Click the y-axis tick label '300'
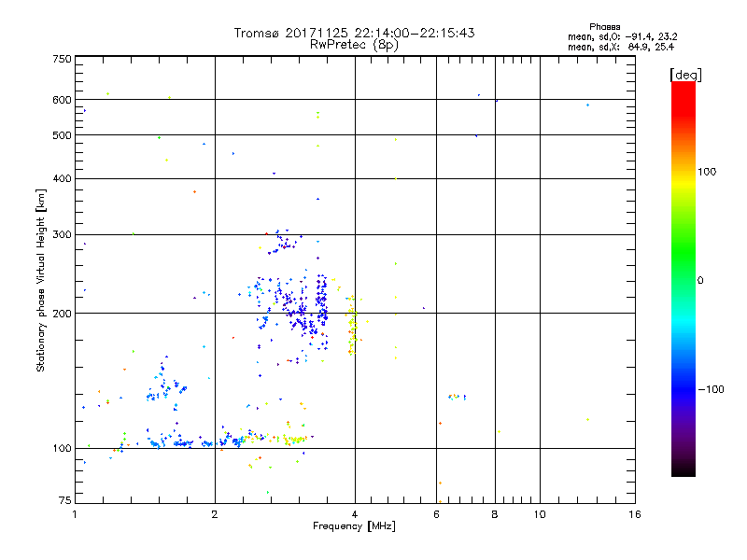Viewport: 747px width, 560px height. 63,234
